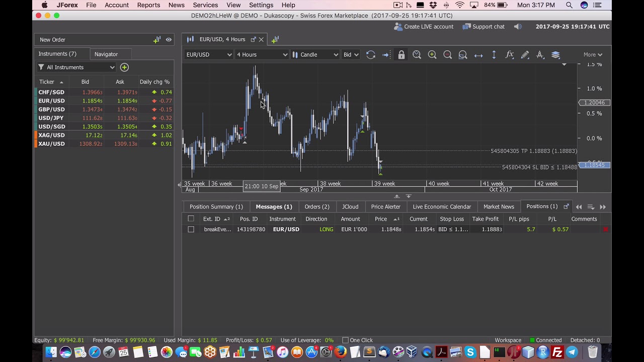Screen dimensions: 644x362
Task: Click the tab list next arrows icon
Action: tap(603, 207)
